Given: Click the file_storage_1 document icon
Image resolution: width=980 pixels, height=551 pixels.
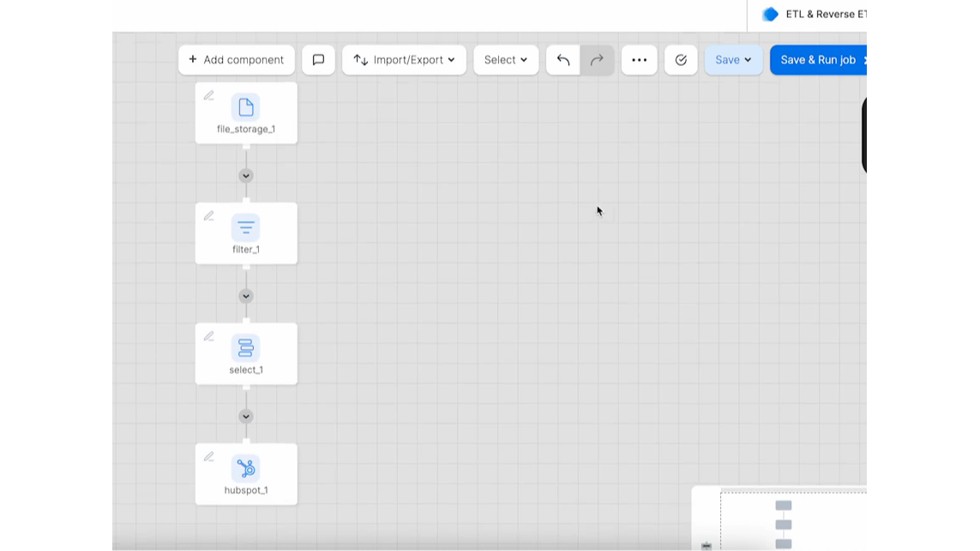Looking at the screenshot, I should point(246,107).
